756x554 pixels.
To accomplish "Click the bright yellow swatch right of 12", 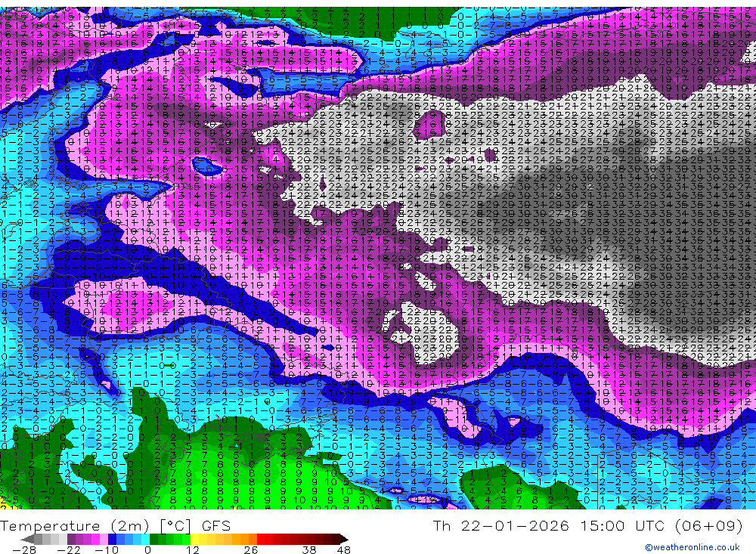I will (194, 539).
